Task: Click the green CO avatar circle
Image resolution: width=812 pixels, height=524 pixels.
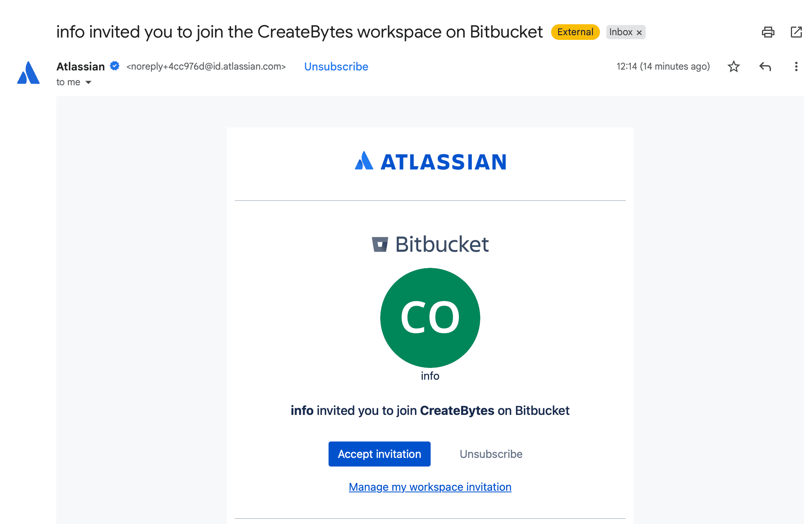Action: (x=430, y=318)
